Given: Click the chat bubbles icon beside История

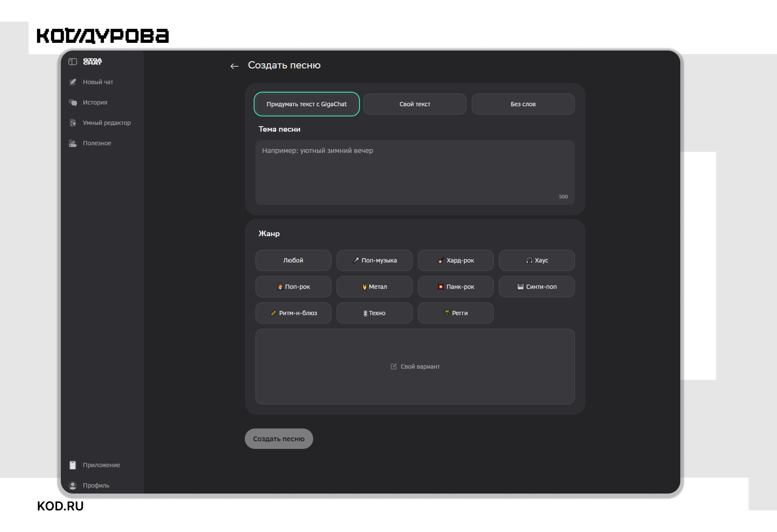Looking at the screenshot, I should (x=73, y=103).
